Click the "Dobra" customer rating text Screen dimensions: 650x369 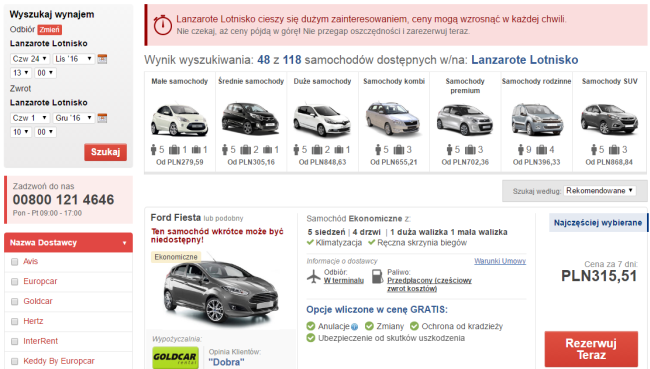tap(226, 362)
